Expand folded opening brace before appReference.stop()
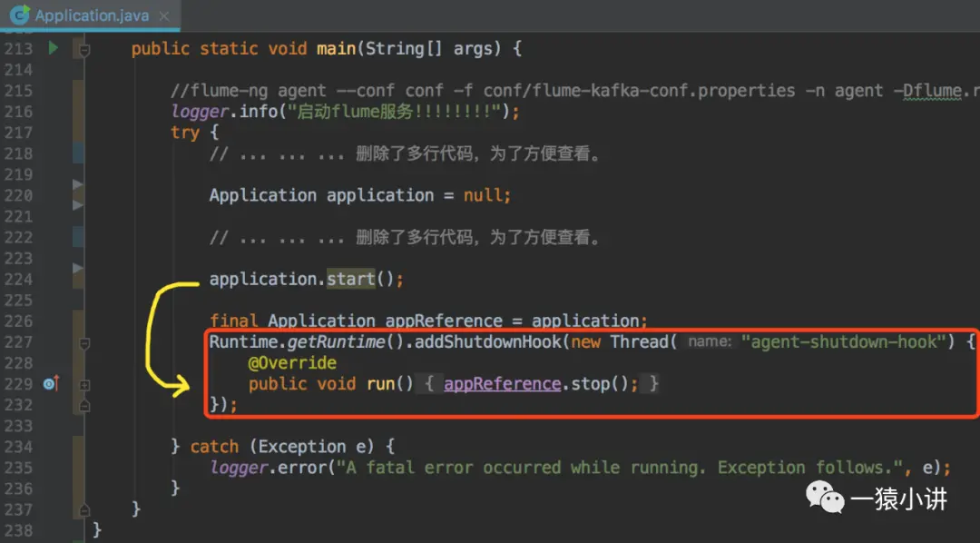 pyautogui.click(x=429, y=383)
